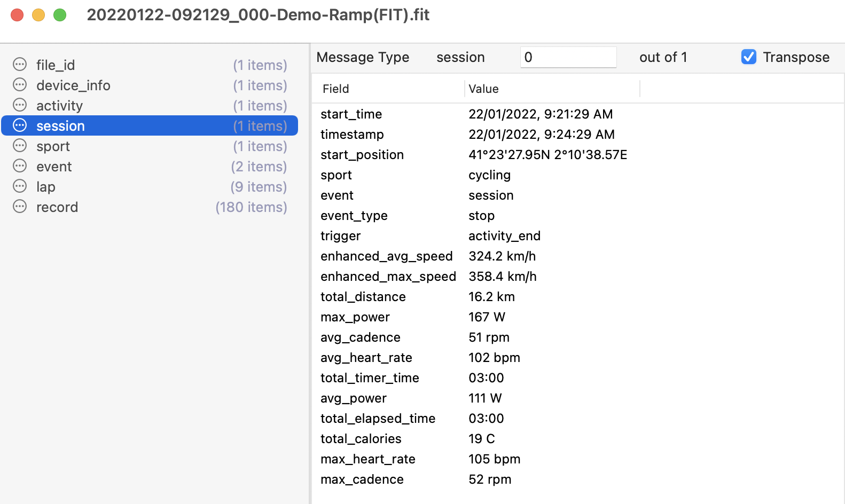Click the ellipsis icon beside file_id
The image size is (845, 504).
tap(20, 65)
